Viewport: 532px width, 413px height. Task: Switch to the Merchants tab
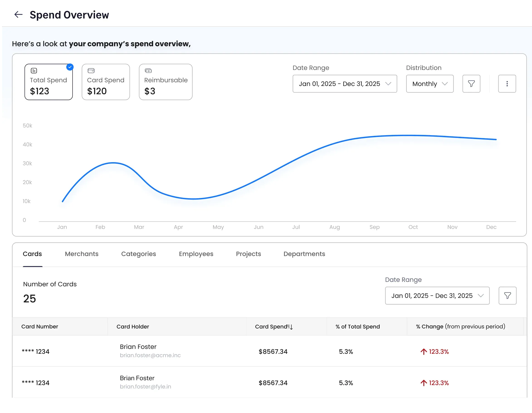pos(82,254)
